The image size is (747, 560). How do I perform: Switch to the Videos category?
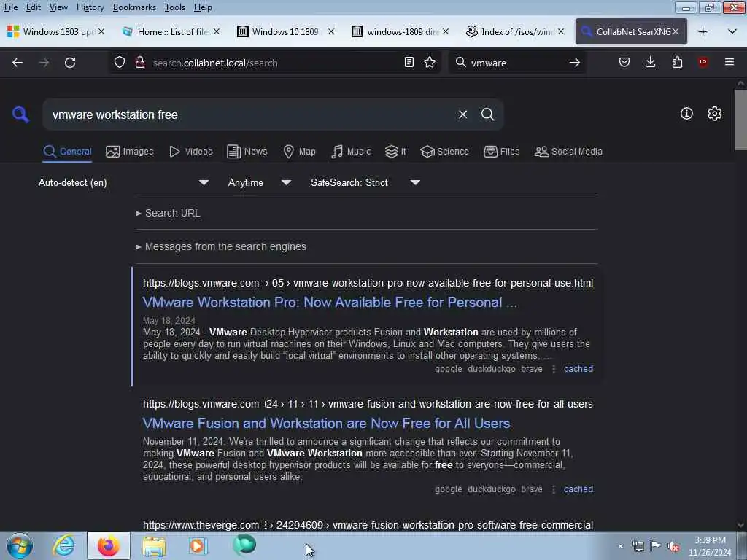pyautogui.click(x=190, y=152)
